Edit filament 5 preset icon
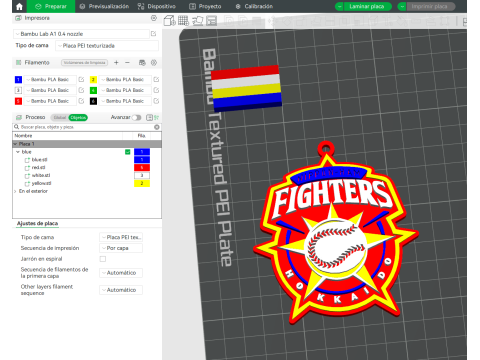Image resolution: width=480 pixels, height=360 pixels. tap(81, 101)
